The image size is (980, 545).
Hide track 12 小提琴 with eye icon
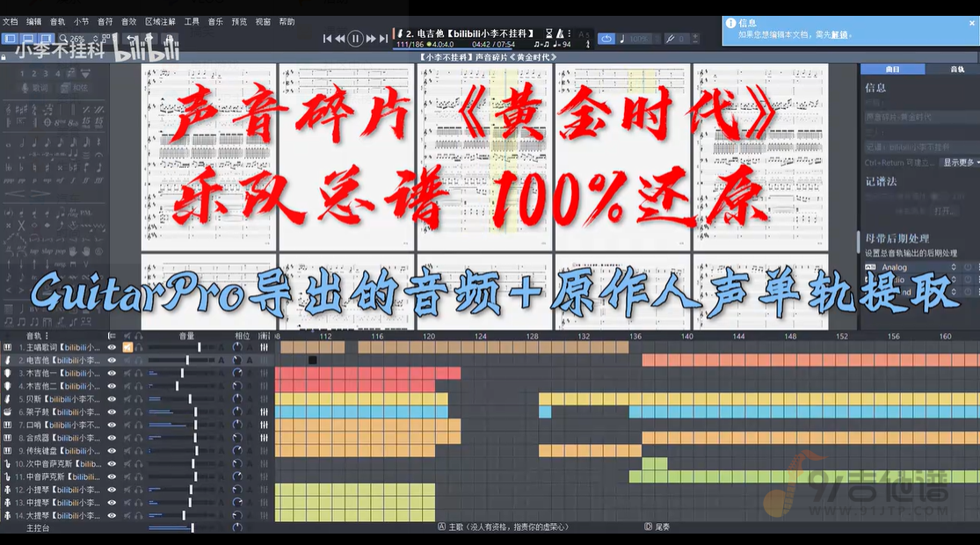click(x=112, y=490)
